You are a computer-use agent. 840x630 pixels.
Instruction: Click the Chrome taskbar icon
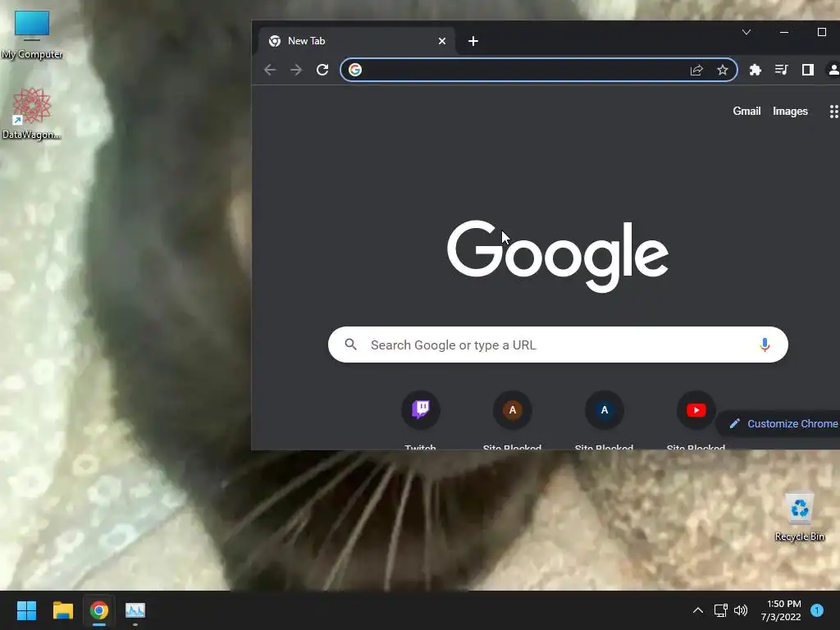point(99,610)
